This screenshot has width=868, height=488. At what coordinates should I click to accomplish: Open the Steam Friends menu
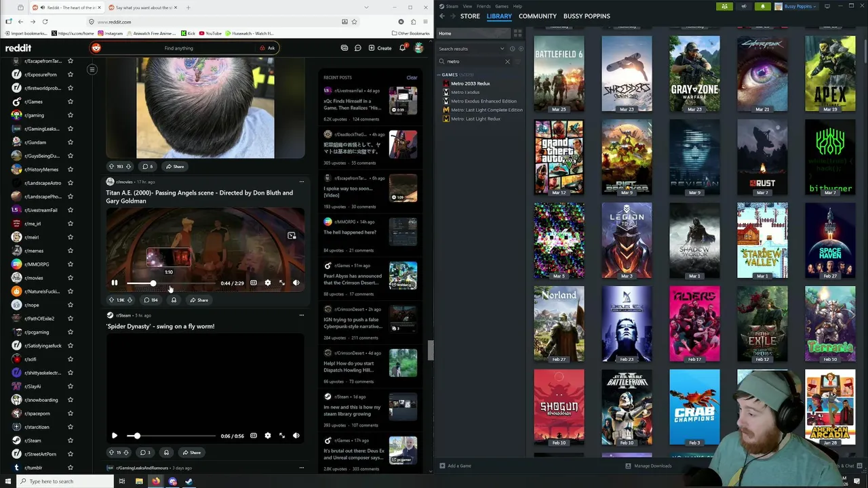click(484, 6)
